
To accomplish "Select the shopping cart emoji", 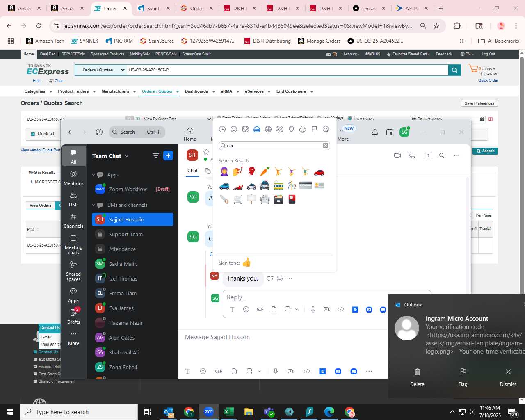I will pos(238,199).
